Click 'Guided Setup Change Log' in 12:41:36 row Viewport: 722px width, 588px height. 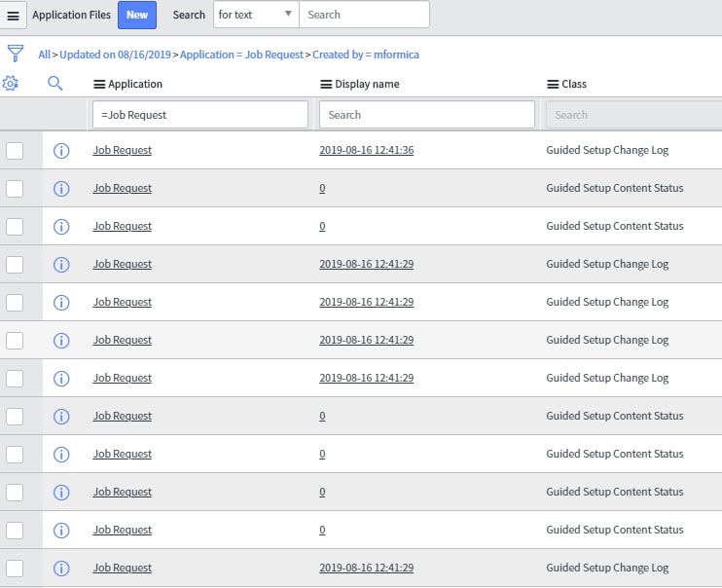coord(607,150)
